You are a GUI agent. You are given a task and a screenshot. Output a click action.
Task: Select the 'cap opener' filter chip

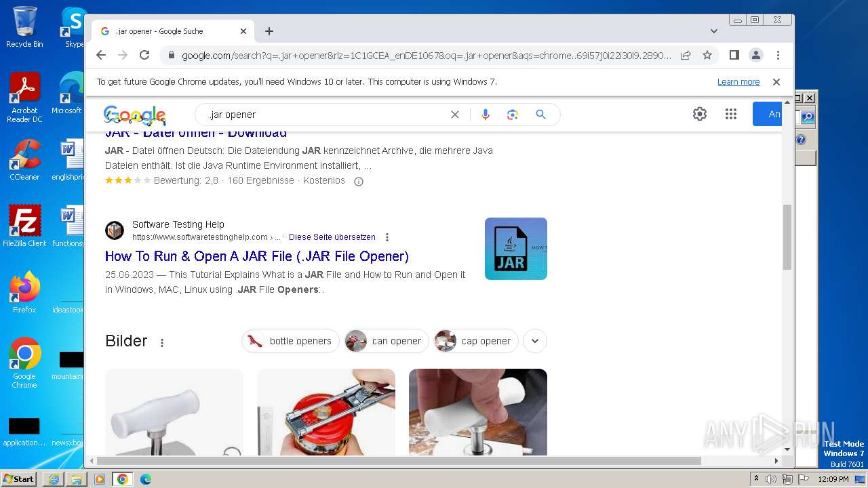(x=476, y=341)
